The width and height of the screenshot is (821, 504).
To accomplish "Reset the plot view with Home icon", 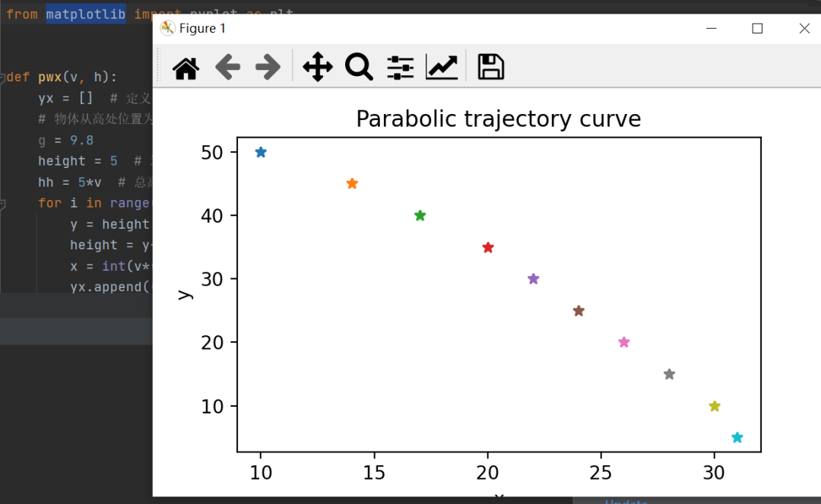I will (x=186, y=68).
